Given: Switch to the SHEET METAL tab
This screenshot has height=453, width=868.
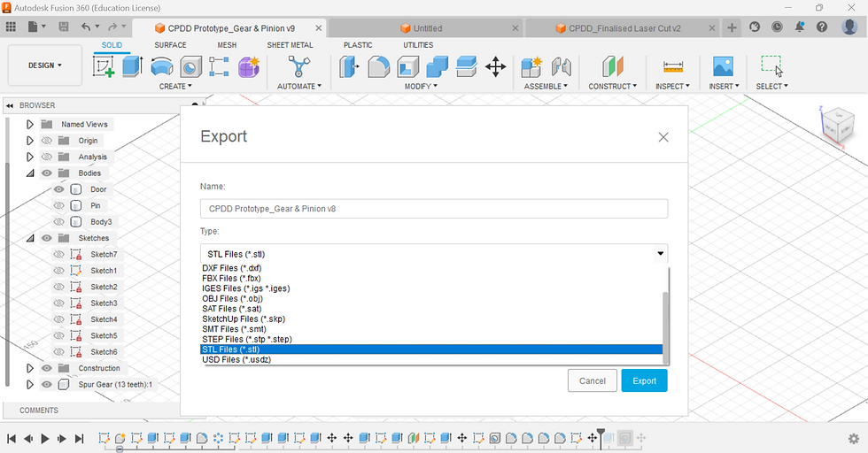Looking at the screenshot, I should pos(291,45).
